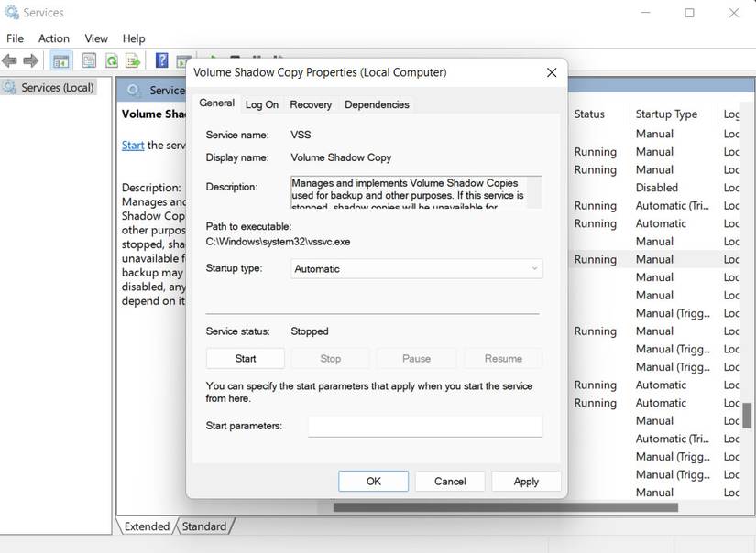Open the View menu
The width and height of the screenshot is (756, 553).
pyautogui.click(x=96, y=38)
